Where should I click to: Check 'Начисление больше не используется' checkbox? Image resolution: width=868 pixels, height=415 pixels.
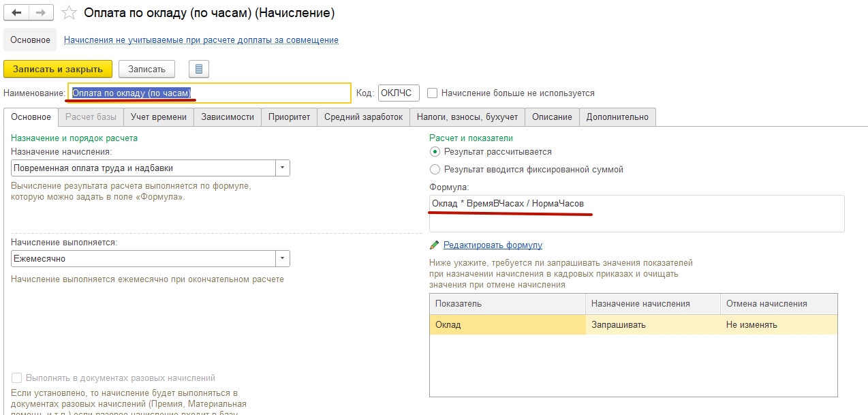tap(432, 93)
